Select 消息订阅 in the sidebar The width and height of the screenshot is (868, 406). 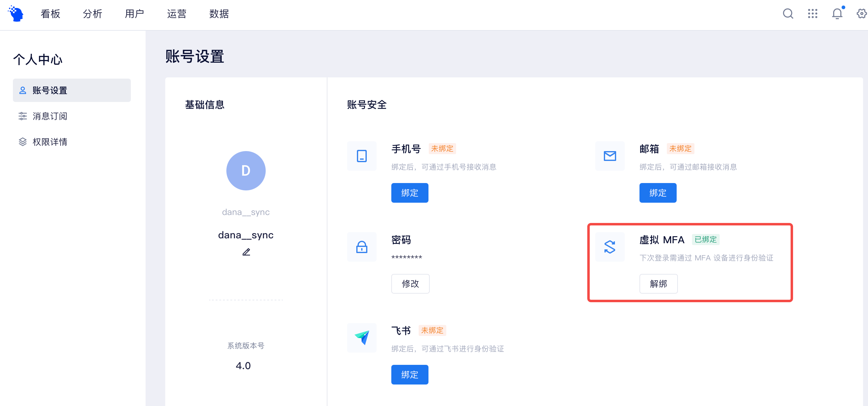click(x=50, y=116)
